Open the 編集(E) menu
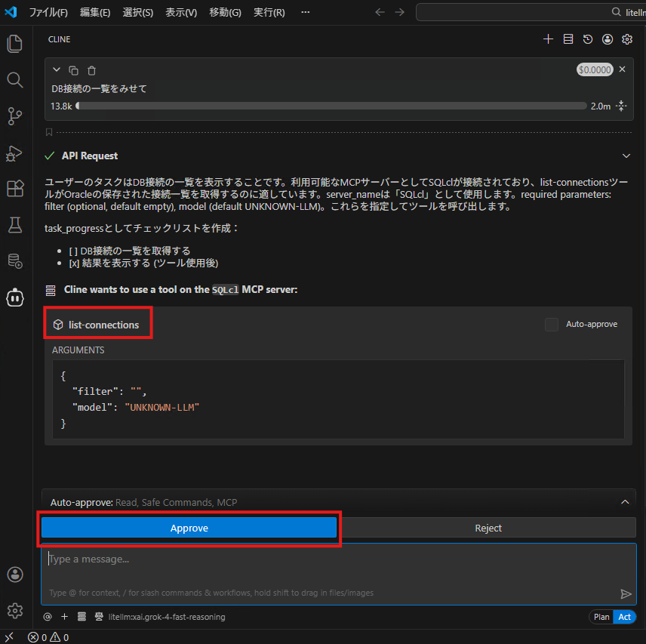This screenshot has width=646, height=644. pyautogui.click(x=95, y=12)
